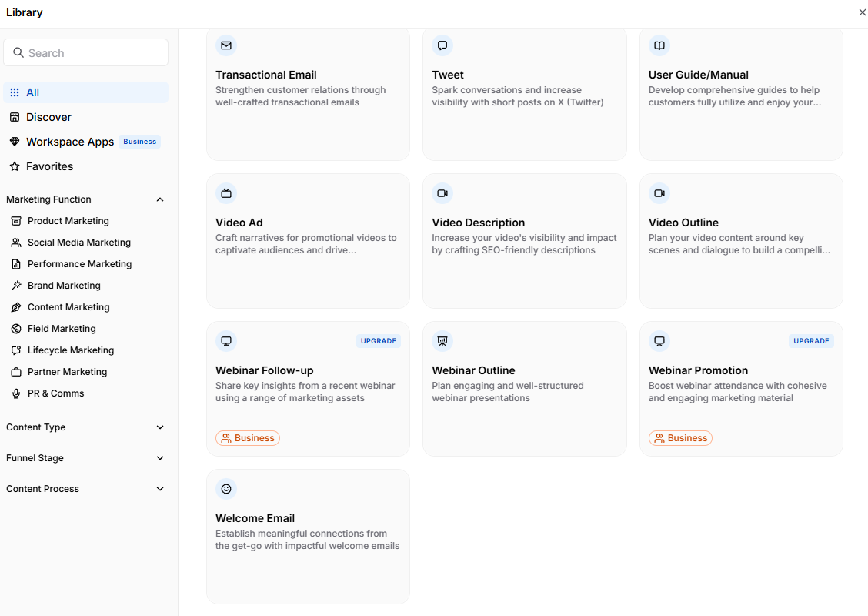The width and height of the screenshot is (868, 616).
Task: Click the camera icon on Video Description card
Action: pyautogui.click(x=442, y=193)
